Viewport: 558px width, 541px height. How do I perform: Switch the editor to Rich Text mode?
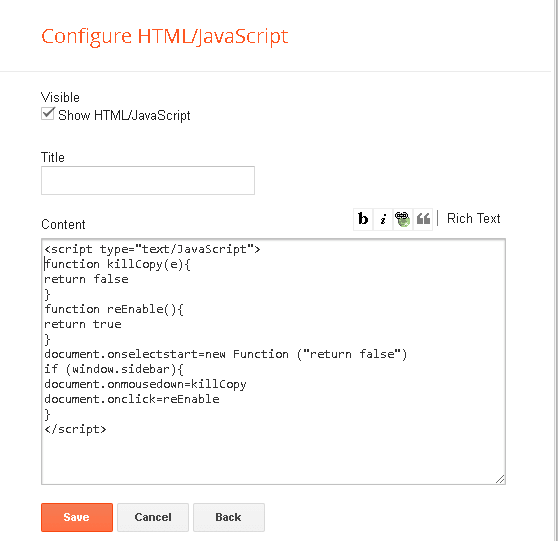474,218
